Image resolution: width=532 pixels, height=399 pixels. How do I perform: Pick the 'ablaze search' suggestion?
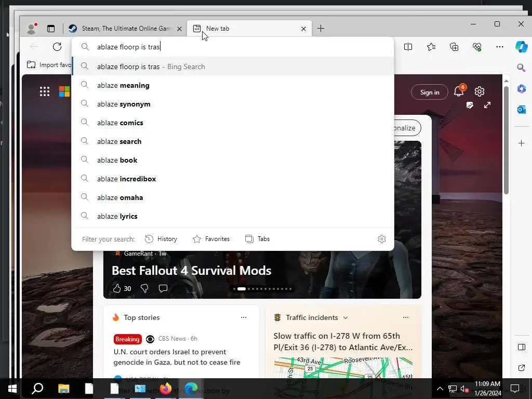pyautogui.click(x=233, y=141)
